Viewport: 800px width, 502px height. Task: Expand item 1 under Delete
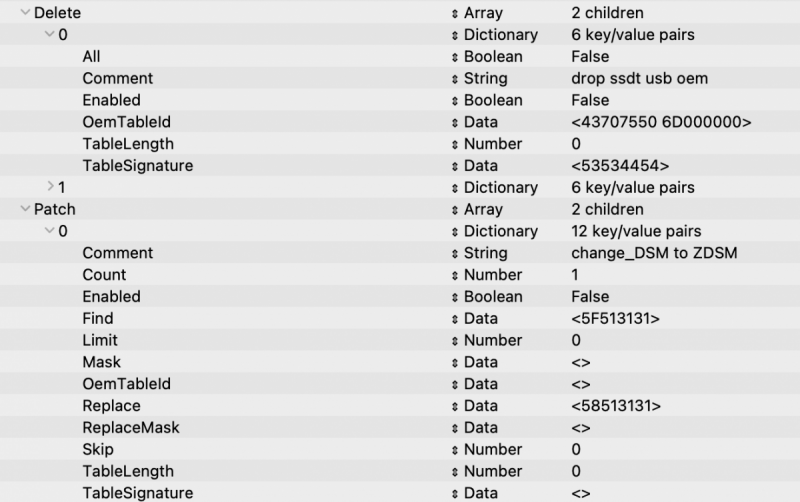point(50,188)
